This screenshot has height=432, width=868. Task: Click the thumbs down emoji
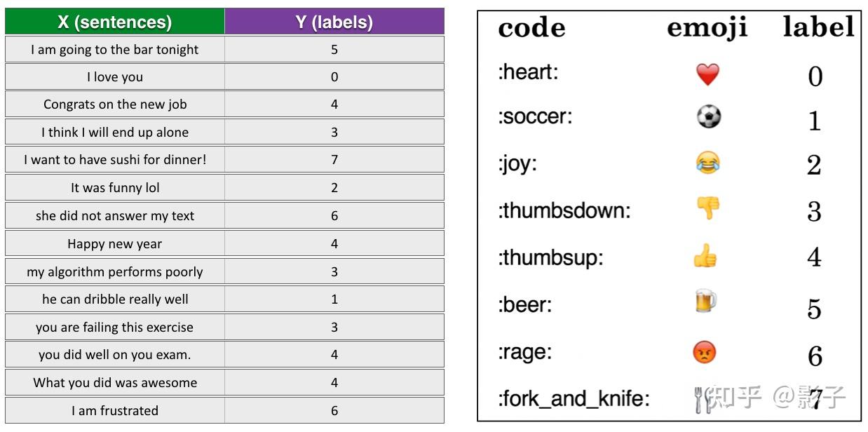(x=707, y=208)
